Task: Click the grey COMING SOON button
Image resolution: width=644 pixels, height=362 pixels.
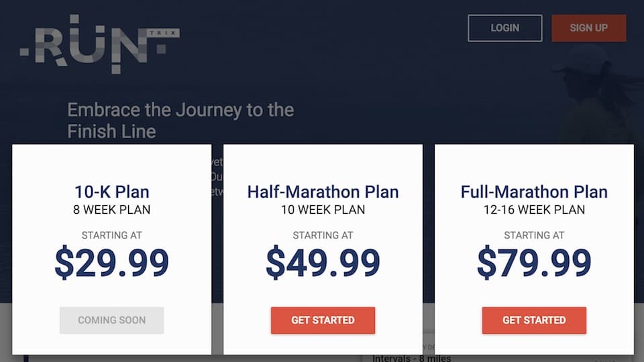Action: tap(112, 320)
